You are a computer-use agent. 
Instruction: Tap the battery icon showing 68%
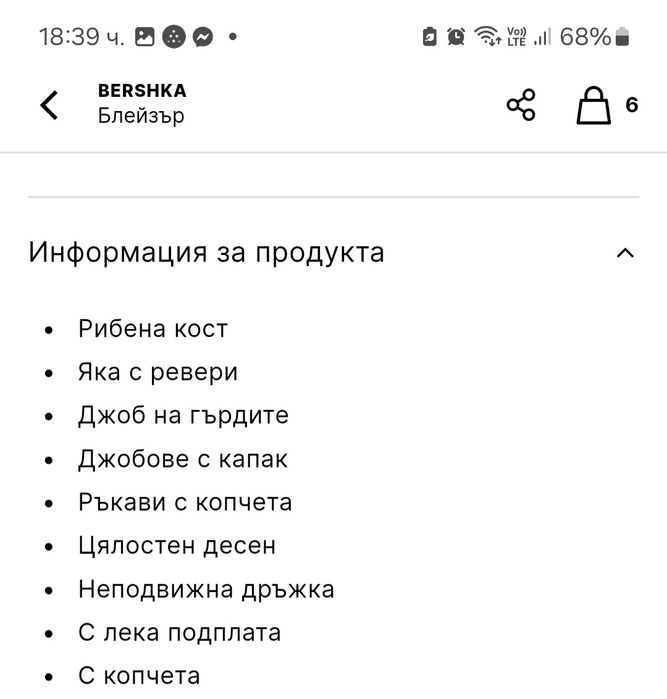tap(623, 38)
